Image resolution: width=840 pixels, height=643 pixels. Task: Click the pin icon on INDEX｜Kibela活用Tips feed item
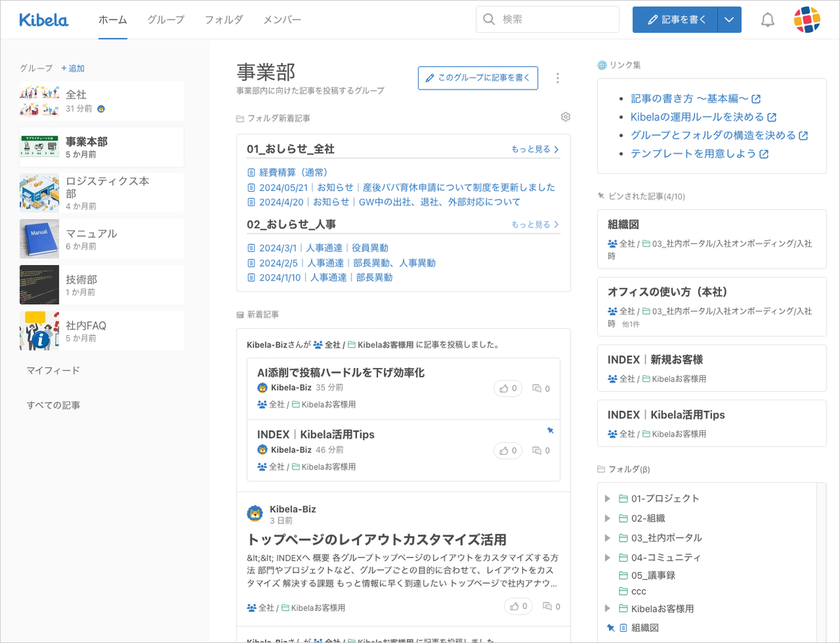pos(550,430)
